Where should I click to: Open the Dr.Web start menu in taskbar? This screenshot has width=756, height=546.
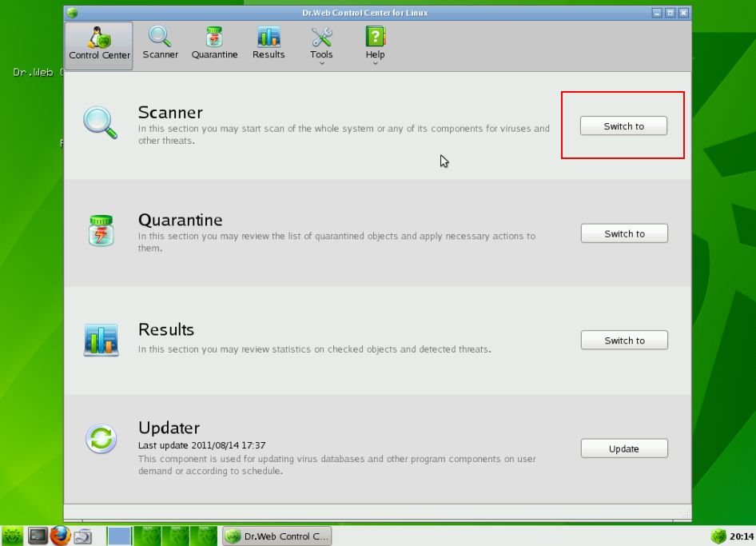click(11, 536)
